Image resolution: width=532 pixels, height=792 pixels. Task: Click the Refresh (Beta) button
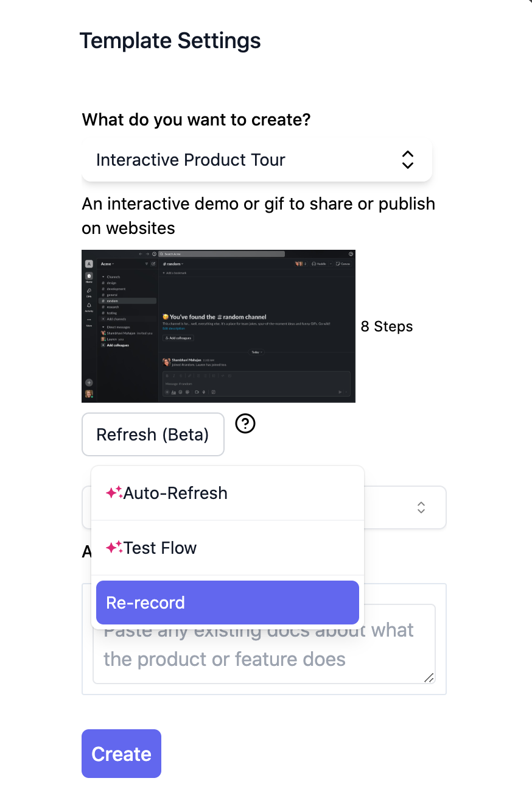tap(153, 434)
